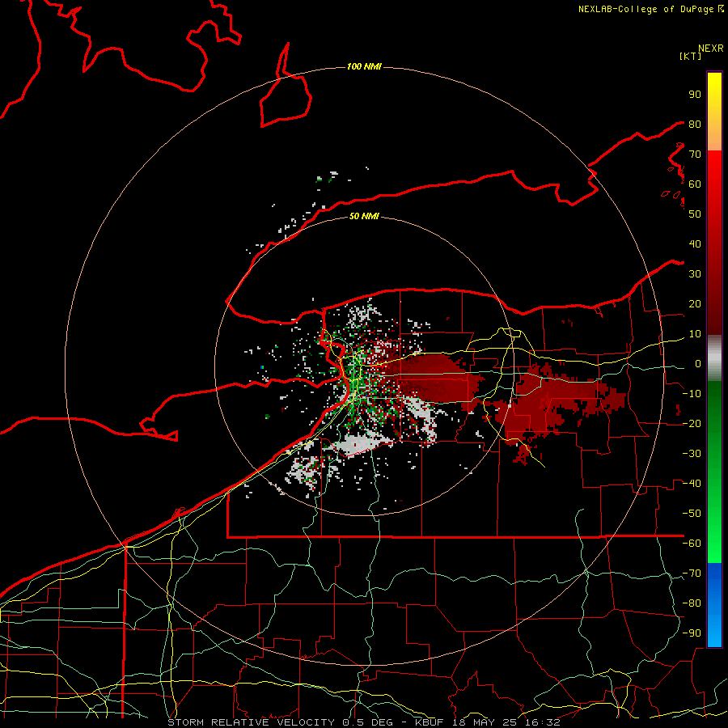Click the 30 value on velocity scale

[x=695, y=274]
